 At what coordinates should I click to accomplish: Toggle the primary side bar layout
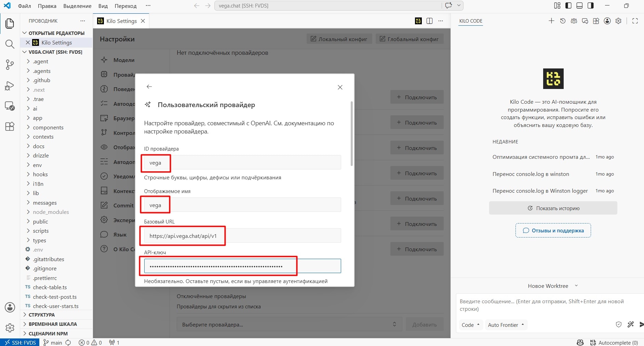(568, 5)
